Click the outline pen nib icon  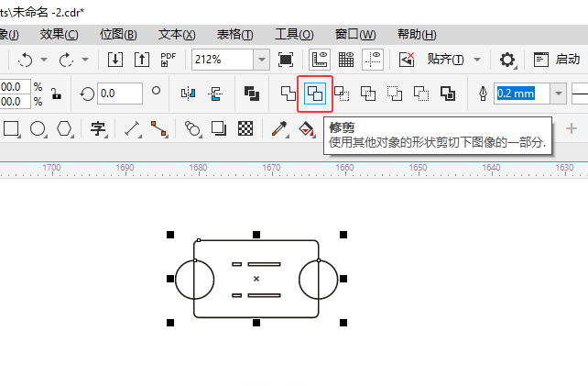[x=483, y=94]
